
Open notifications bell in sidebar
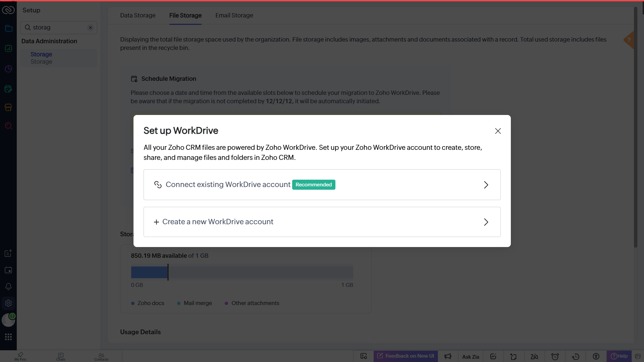pos(8,287)
